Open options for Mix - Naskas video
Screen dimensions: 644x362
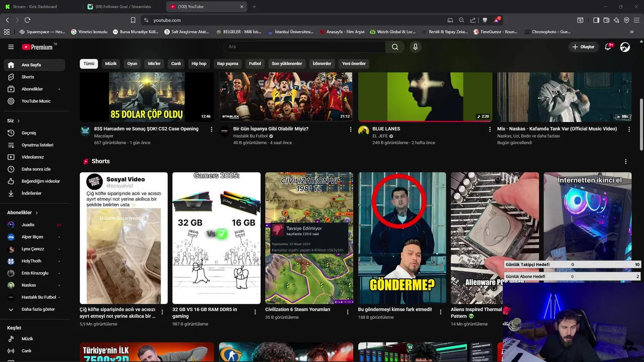(629, 129)
